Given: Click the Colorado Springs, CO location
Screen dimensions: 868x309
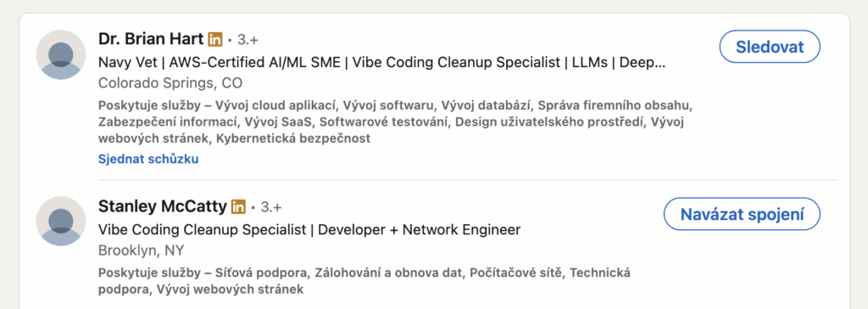Looking at the screenshot, I should (170, 83).
